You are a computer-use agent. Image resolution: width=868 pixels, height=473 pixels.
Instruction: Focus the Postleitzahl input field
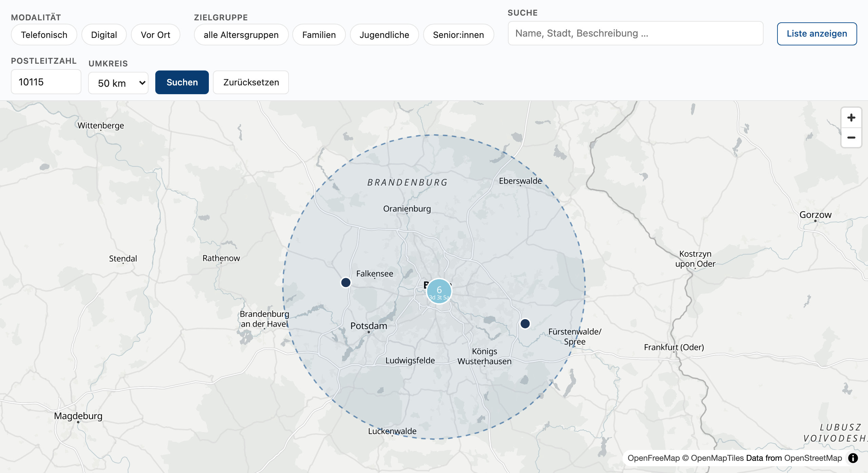pyautogui.click(x=46, y=82)
